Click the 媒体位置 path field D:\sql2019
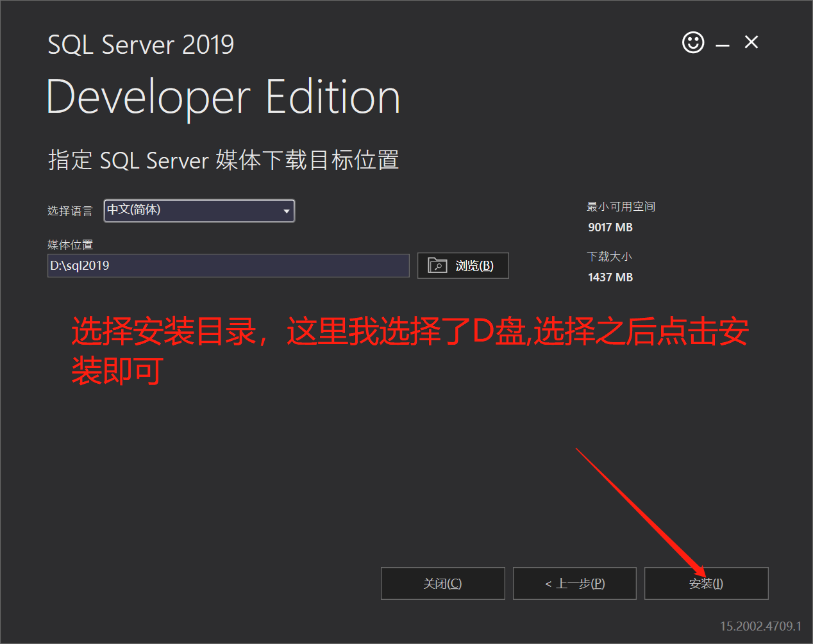This screenshot has width=813, height=644. point(228,265)
